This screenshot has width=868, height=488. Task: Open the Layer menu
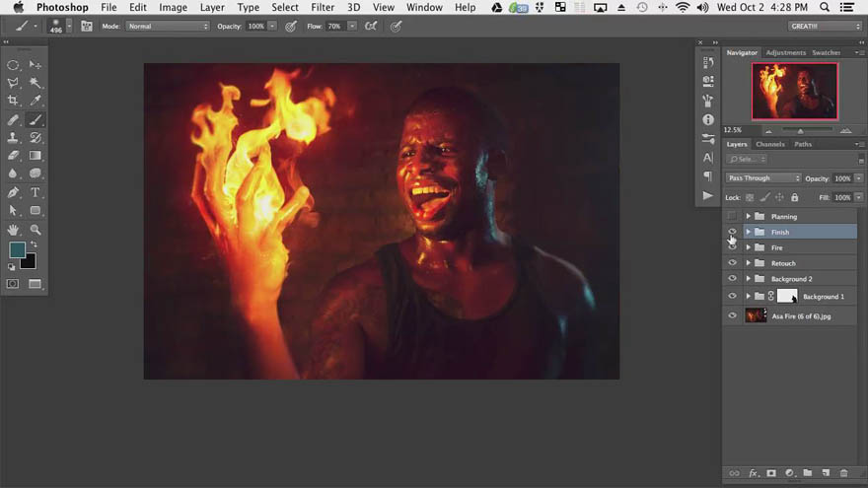point(212,7)
